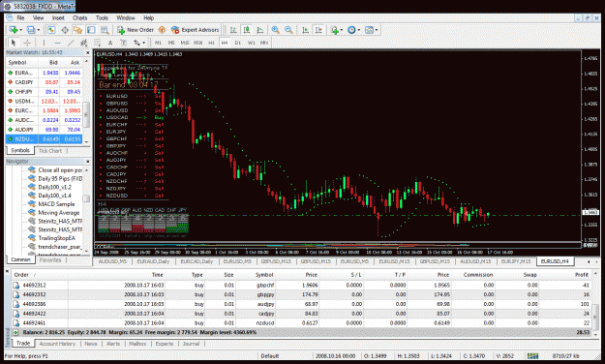Viewport: 605px width, 364px height.
Task: Switch to M30 timeframe
Action: tap(197, 43)
